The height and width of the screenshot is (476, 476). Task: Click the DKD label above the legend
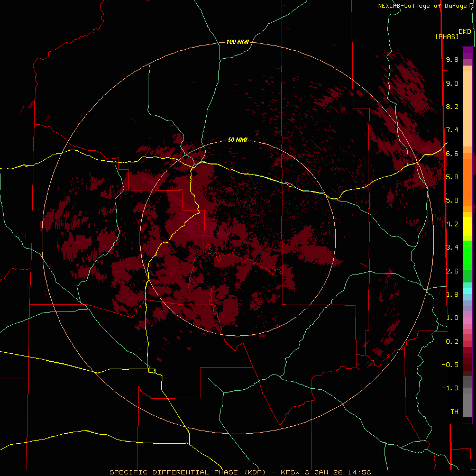464,31
